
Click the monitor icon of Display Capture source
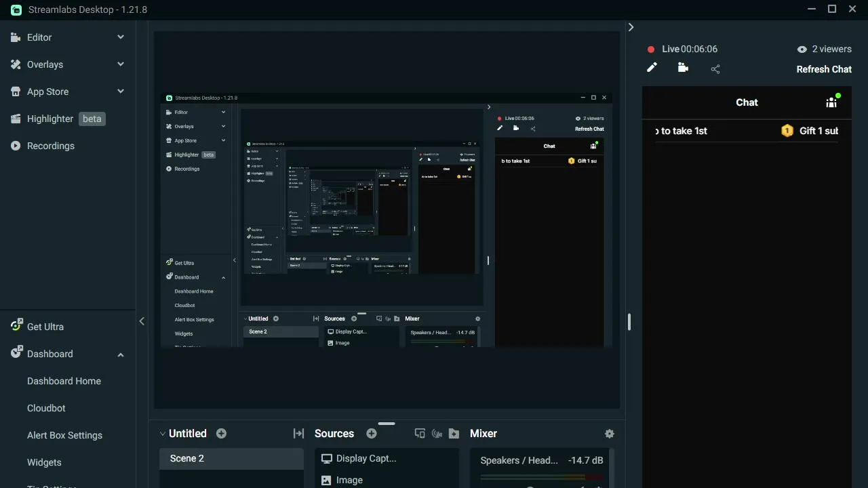click(x=327, y=459)
